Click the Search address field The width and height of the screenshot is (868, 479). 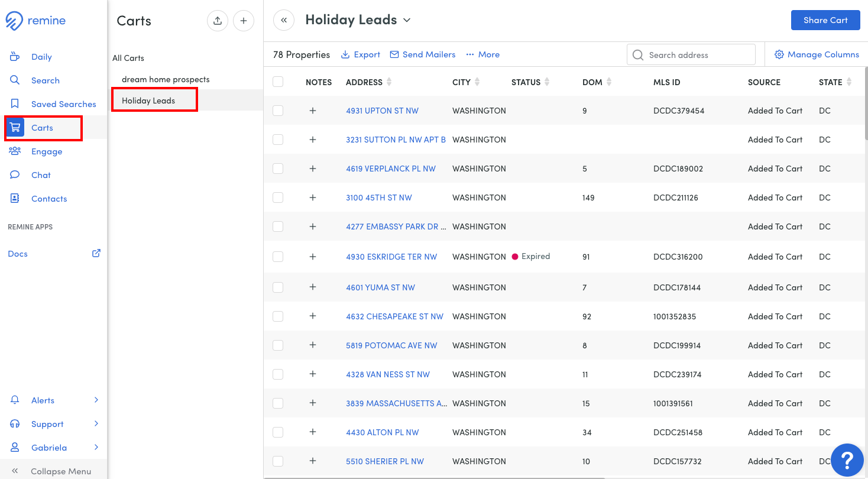tap(691, 55)
